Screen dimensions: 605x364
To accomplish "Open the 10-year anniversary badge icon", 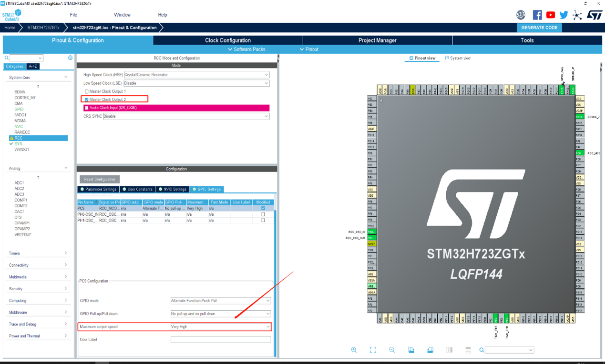I will [x=521, y=15].
